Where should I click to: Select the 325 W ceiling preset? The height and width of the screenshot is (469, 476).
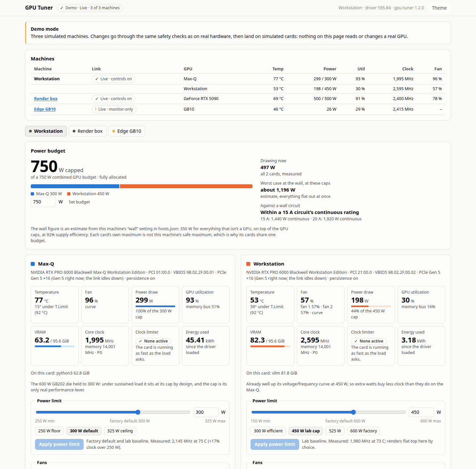pos(120,431)
